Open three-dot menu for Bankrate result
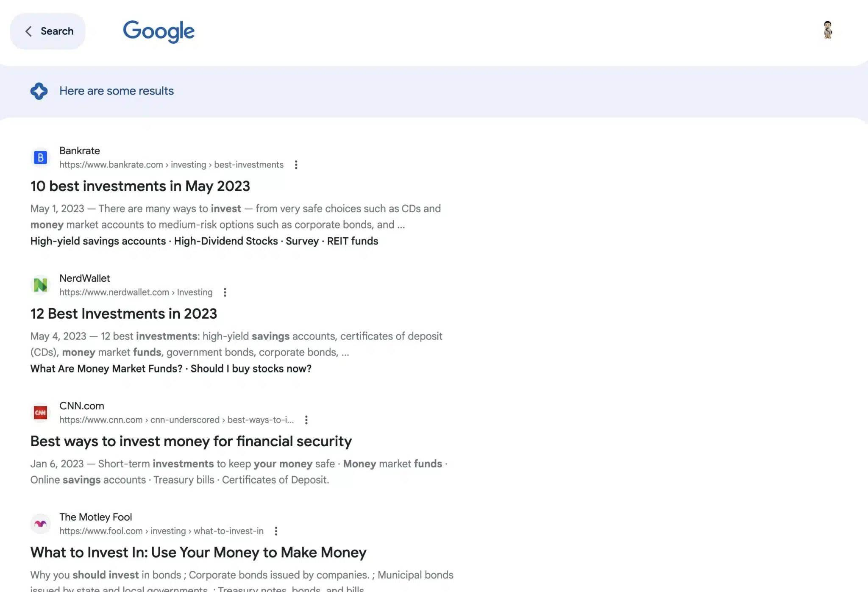 296,165
